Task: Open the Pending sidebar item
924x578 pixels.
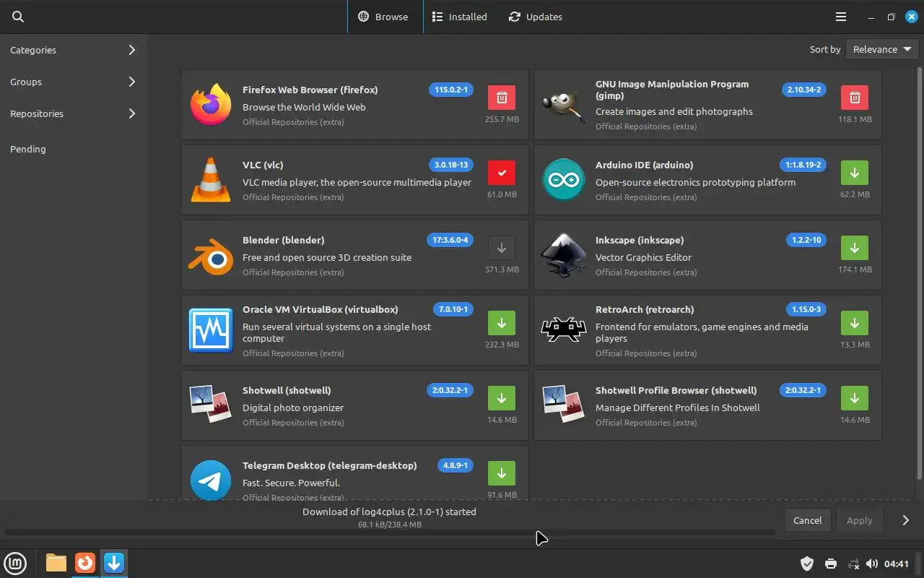Action: click(x=74, y=149)
